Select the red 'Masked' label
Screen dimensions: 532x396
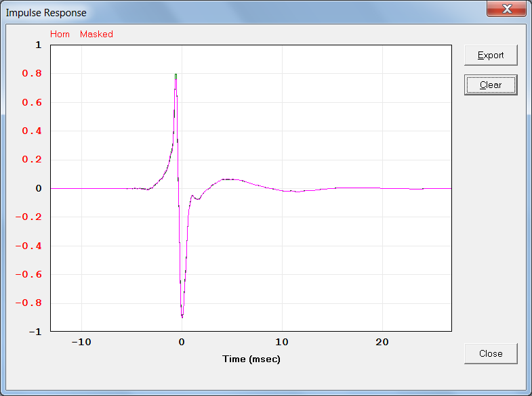coord(96,34)
